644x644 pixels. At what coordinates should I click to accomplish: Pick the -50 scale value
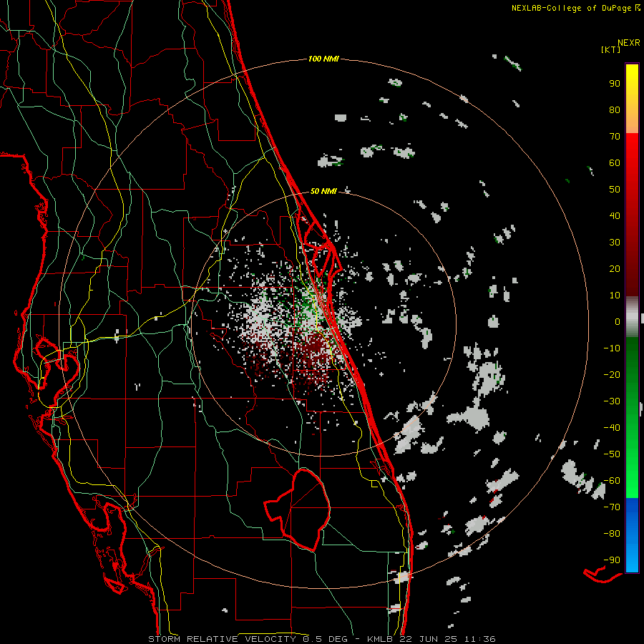coord(612,454)
